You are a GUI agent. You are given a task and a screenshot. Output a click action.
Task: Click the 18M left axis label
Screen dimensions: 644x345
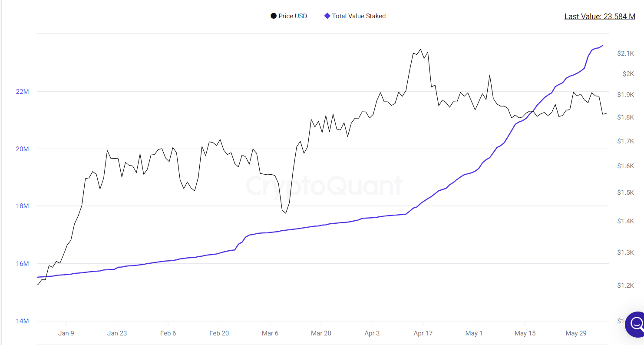coord(22,206)
